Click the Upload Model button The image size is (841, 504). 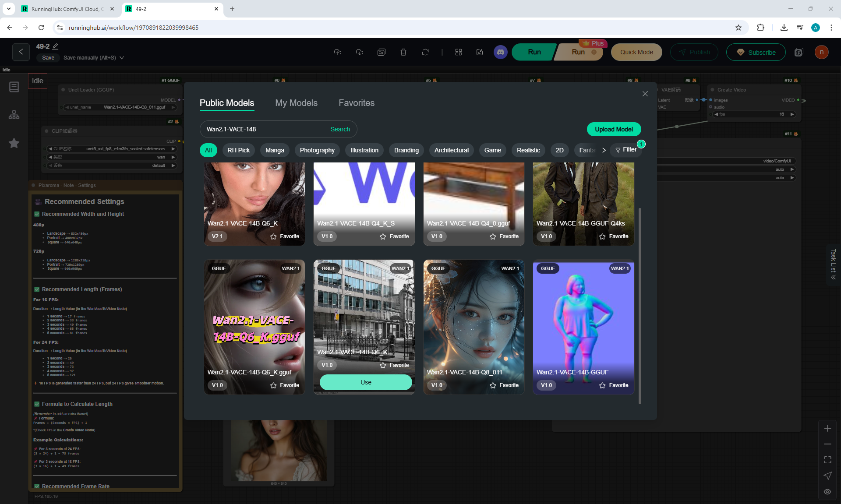point(613,129)
